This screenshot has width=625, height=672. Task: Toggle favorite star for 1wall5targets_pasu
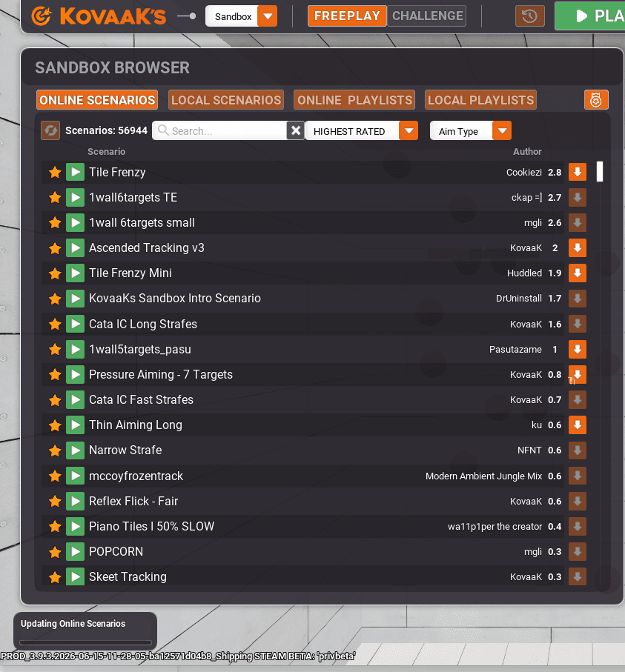pyautogui.click(x=55, y=349)
